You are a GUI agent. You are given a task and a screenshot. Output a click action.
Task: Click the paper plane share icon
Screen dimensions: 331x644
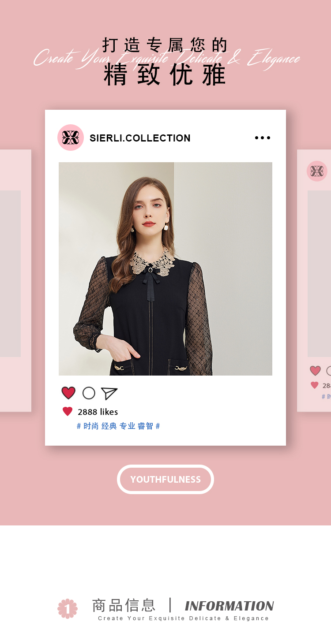pyautogui.click(x=109, y=393)
